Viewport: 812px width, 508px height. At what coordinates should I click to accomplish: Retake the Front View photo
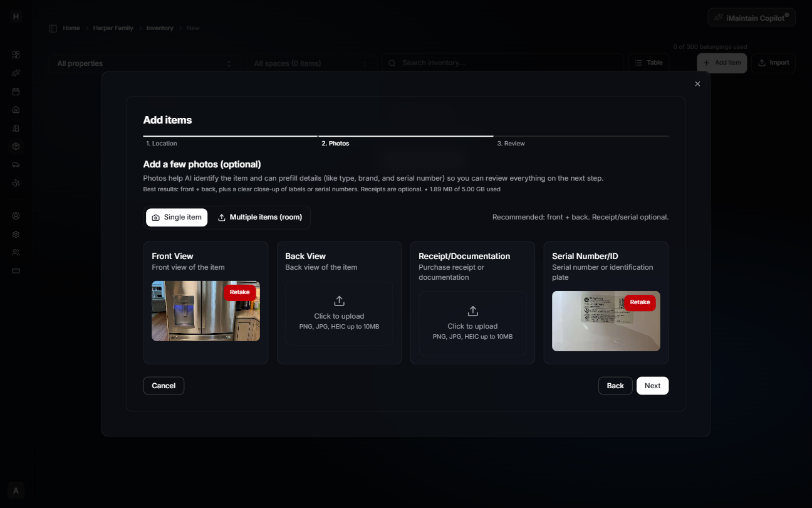point(240,292)
